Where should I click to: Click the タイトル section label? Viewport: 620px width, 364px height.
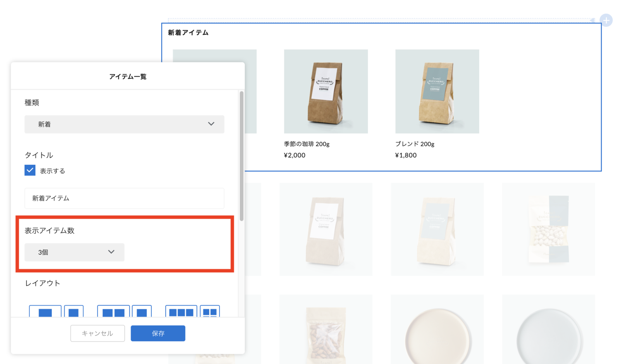point(39,155)
